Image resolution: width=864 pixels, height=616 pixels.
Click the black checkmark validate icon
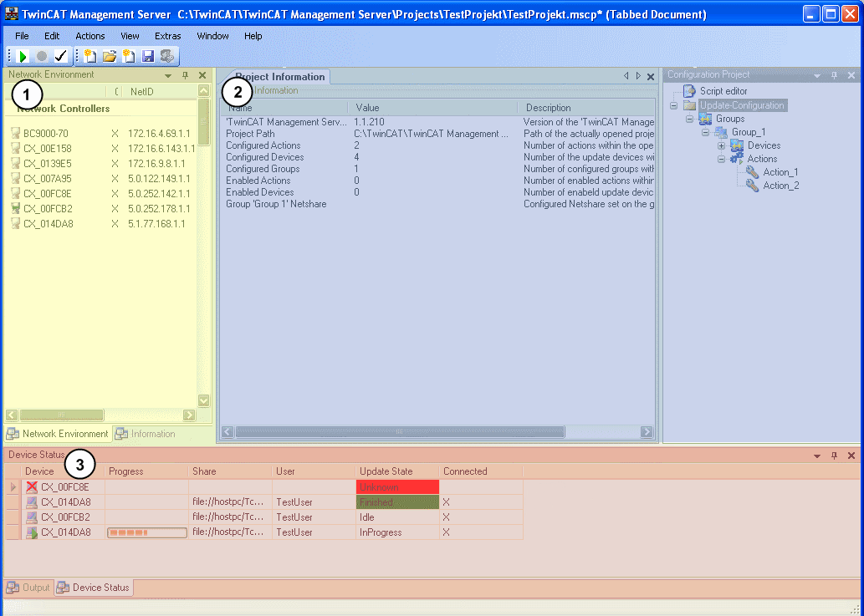coord(60,56)
